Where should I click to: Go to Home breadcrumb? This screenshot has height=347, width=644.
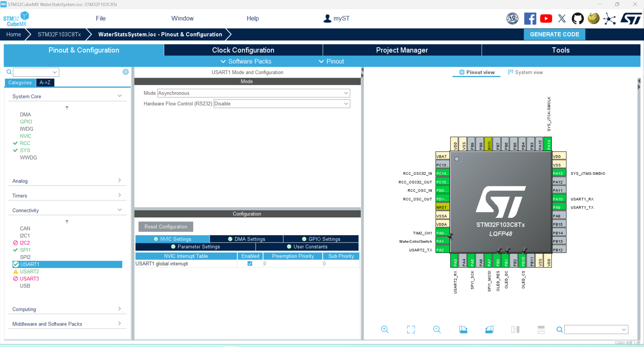click(x=14, y=34)
